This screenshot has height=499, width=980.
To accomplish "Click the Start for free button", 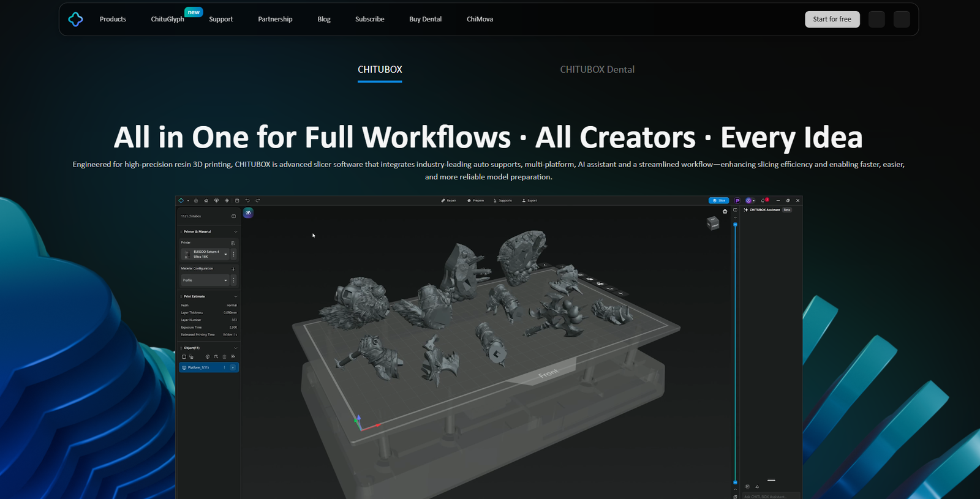I will pyautogui.click(x=832, y=19).
